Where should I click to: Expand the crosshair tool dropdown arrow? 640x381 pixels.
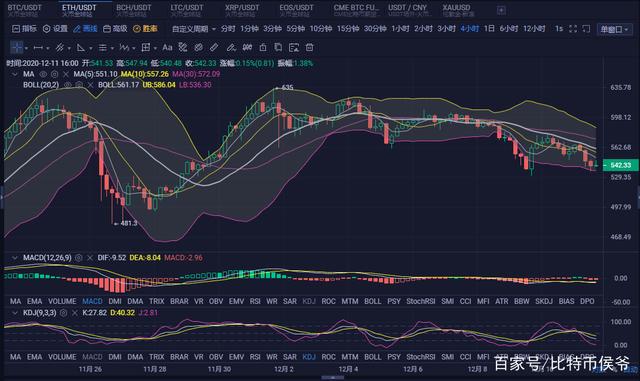[27, 49]
